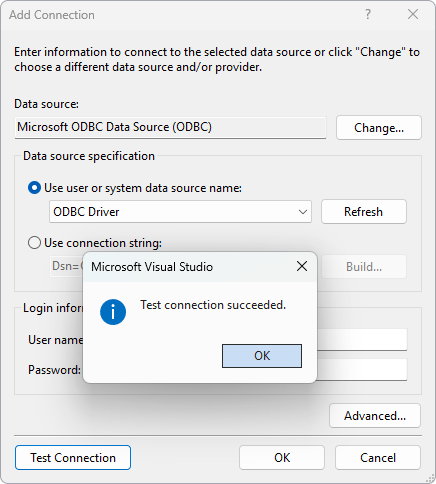Click the User name input field

pos(362,340)
